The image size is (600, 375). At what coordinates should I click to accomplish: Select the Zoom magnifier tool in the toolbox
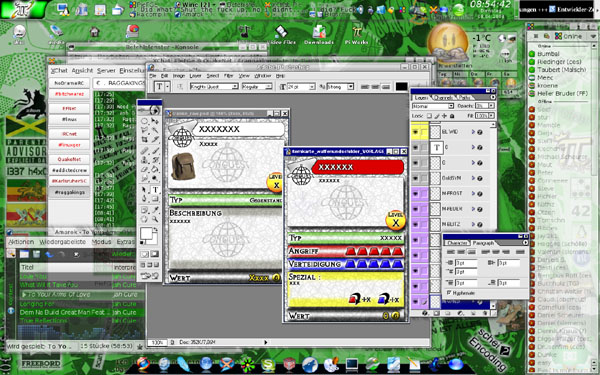155,219
